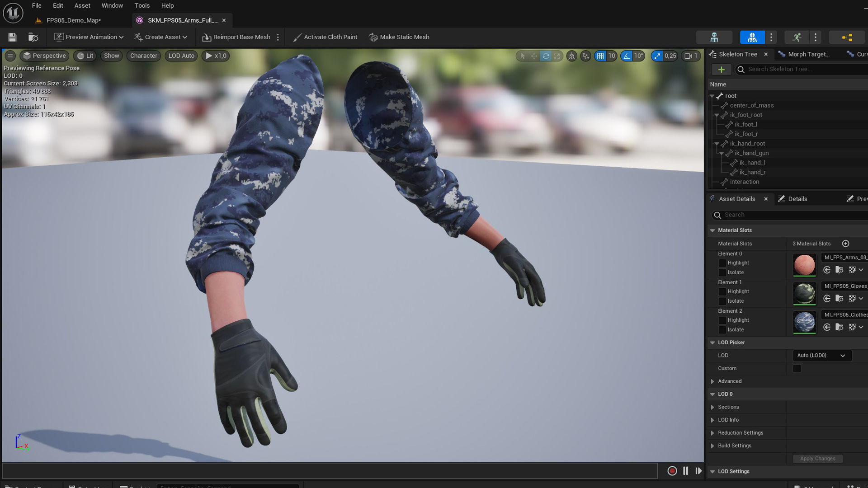Use selected asset for Element 0 material
The height and width of the screenshot is (488, 868).
click(x=827, y=270)
